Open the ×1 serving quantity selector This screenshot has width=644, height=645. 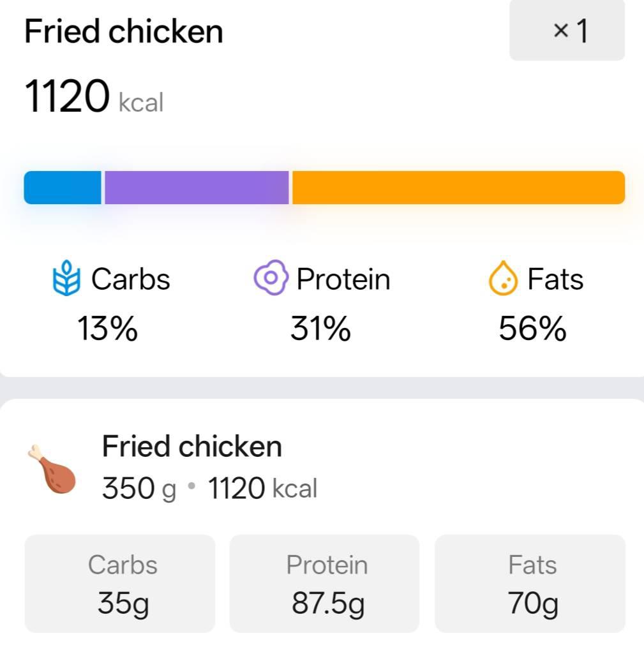click(x=567, y=30)
